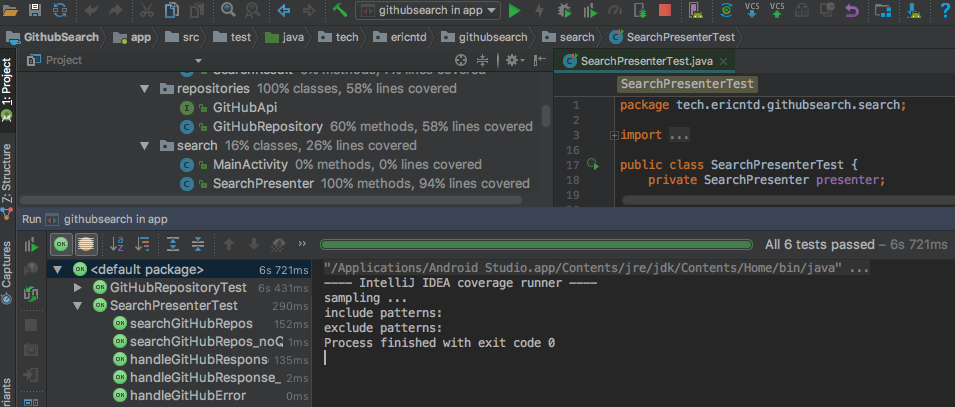Screen dimensions: 955x407
Task: Click the editor horizontal scrollbar
Action: 787,200
